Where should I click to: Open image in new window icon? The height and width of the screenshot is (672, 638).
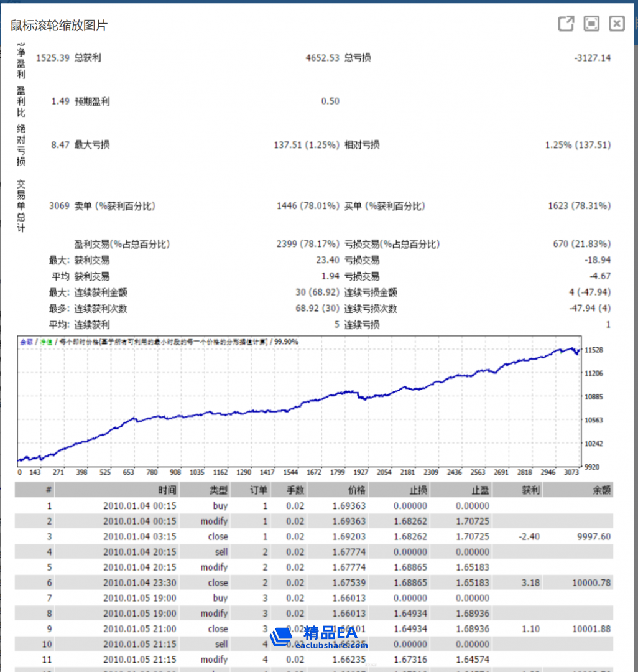pyautogui.click(x=566, y=24)
